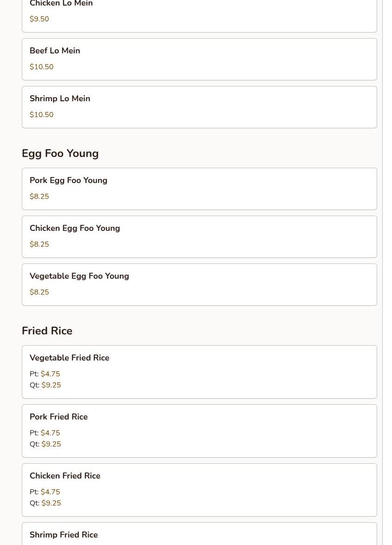Screen dimensions: 392x545
Task: Open the Shrimp Lo Mein item card
Action: click(x=199, y=107)
